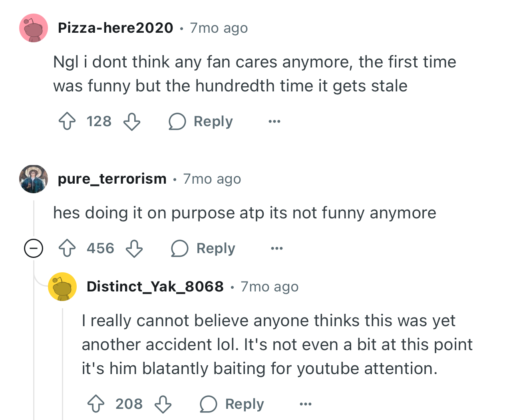This screenshot has width=513, height=420.
Task: Downvote pure_terrorism's comment
Action: (134, 248)
